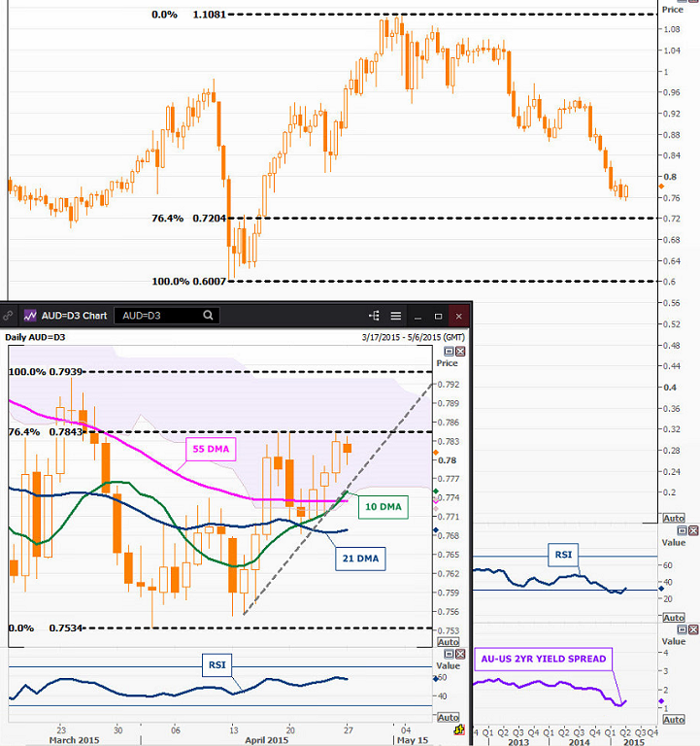Viewport: 700px width, 746px height.
Task: Open the related-content tree icon in the title bar
Action: point(374,316)
